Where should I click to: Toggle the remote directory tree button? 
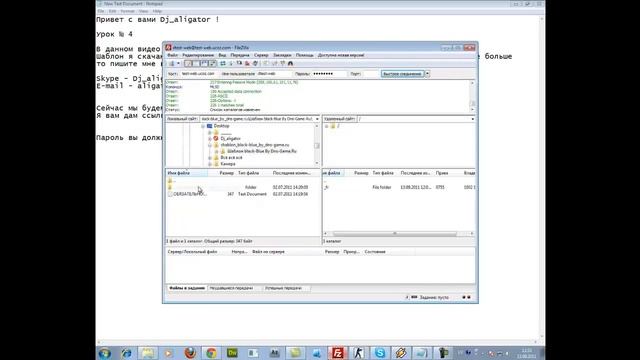(x=204, y=63)
